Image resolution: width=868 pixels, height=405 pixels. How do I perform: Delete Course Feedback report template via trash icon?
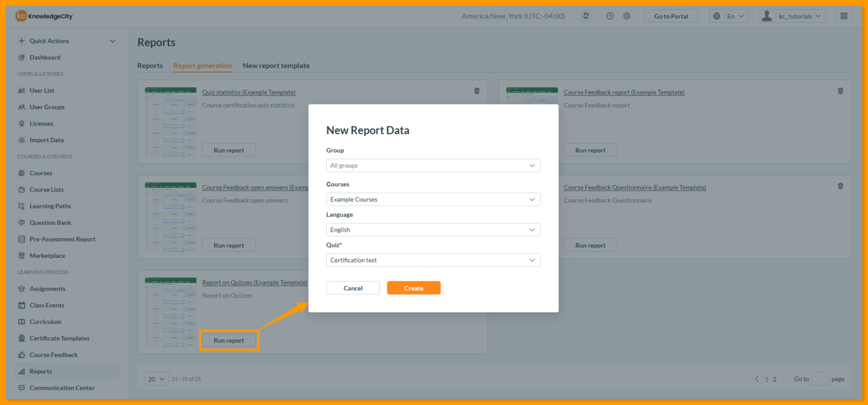840,91
